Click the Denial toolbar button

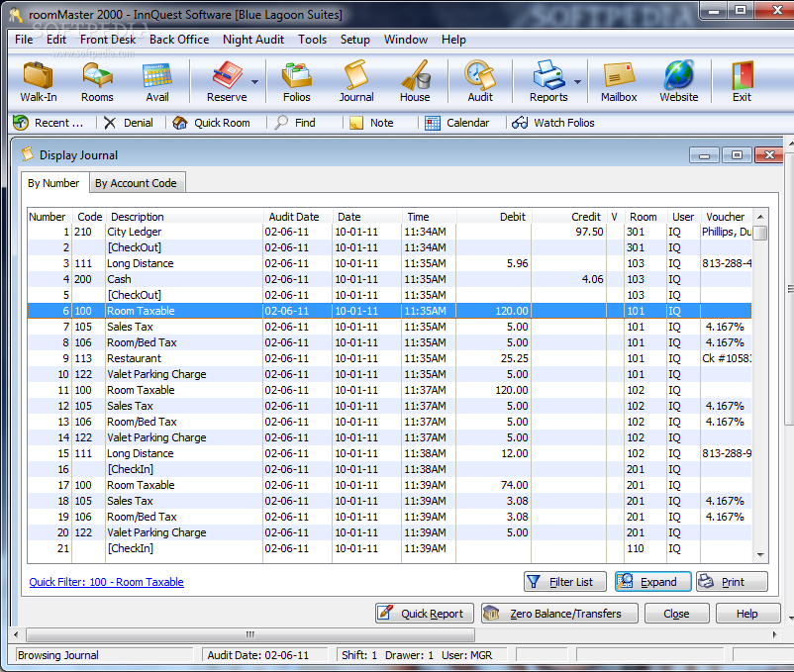pos(129,123)
